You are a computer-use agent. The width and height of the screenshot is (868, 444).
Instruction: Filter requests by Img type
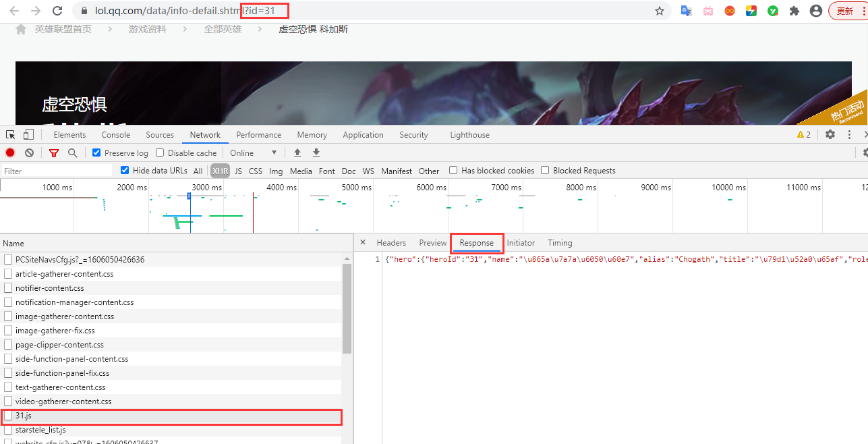(x=276, y=171)
